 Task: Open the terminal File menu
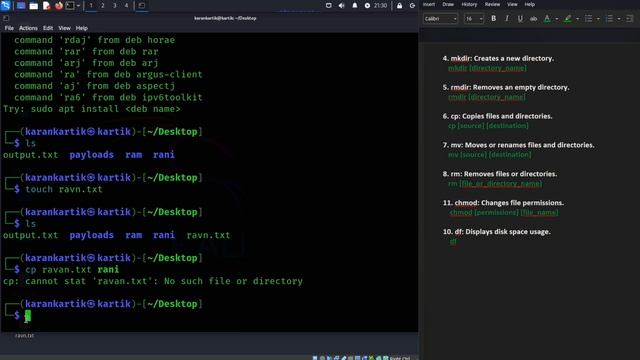9,28
